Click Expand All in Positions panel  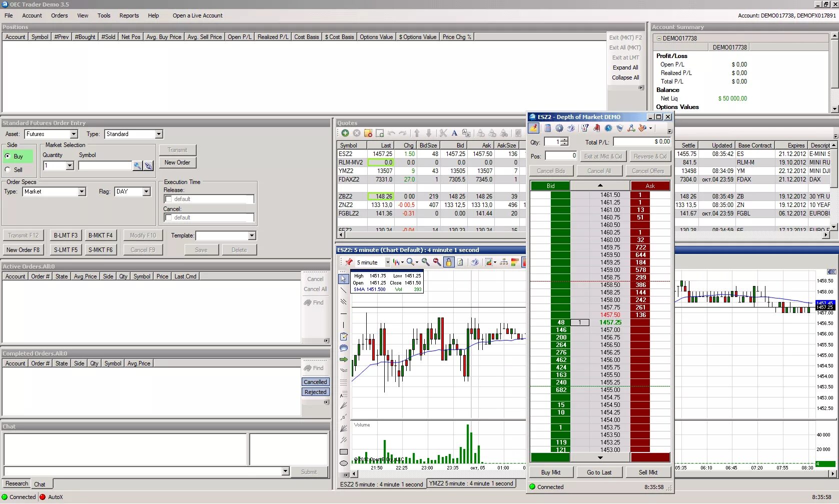click(625, 67)
